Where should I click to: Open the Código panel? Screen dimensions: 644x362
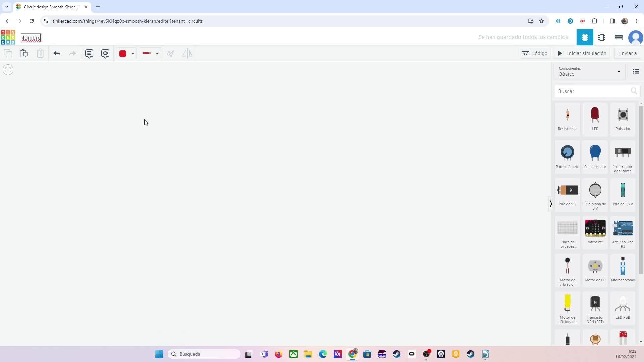click(x=535, y=53)
